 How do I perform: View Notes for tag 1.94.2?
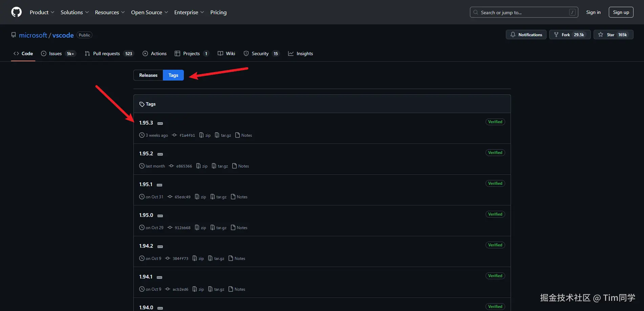click(x=237, y=259)
